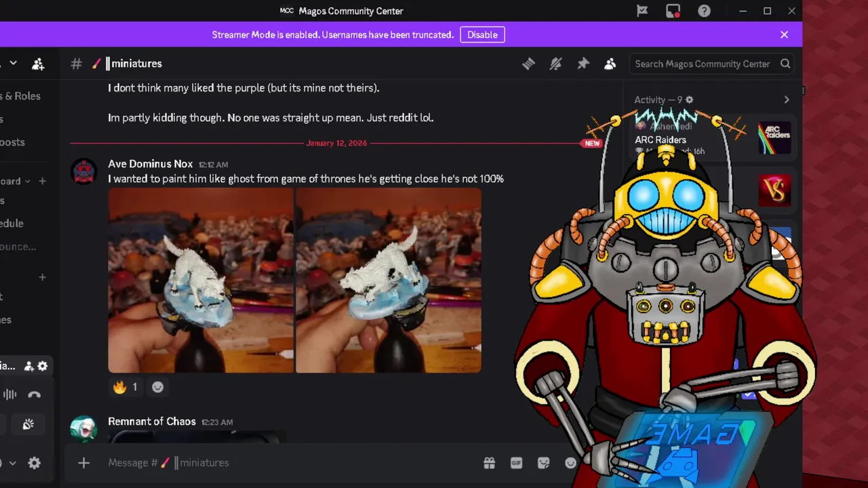This screenshot has width=868, height=488.
Task: Open the GIF picker
Action: coord(516,463)
